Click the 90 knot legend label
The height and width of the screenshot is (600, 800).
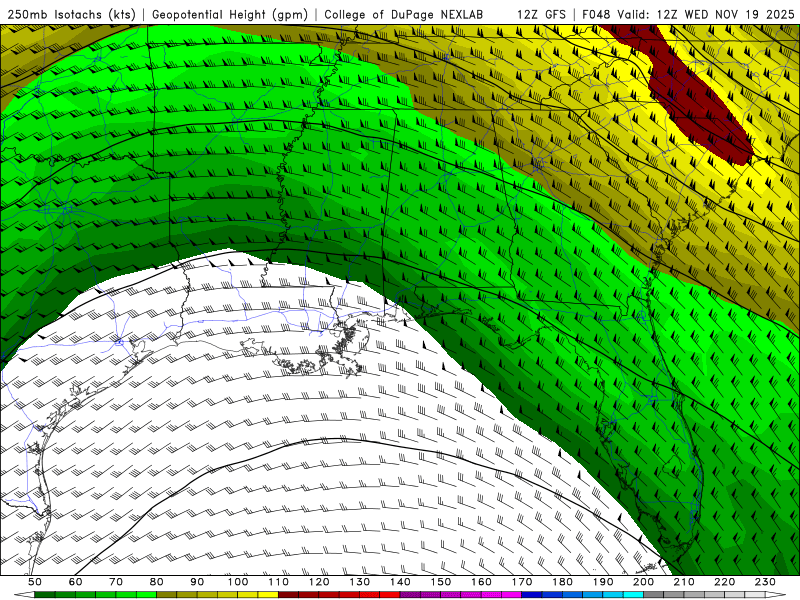[197, 582]
